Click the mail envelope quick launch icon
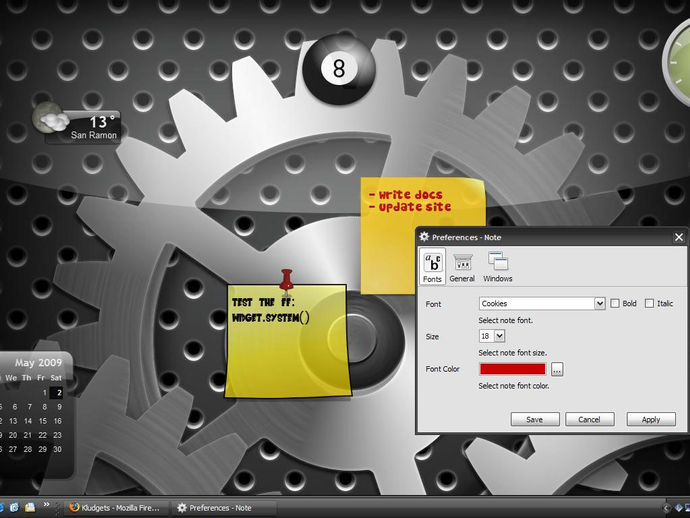This screenshot has width=690, height=518. pyautogui.click(x=29, y=507)
